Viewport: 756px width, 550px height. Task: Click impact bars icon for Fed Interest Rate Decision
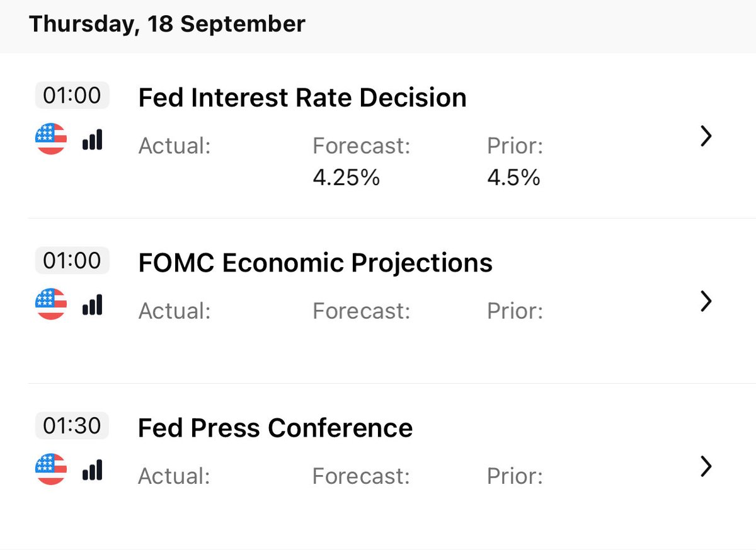[92, 139]
